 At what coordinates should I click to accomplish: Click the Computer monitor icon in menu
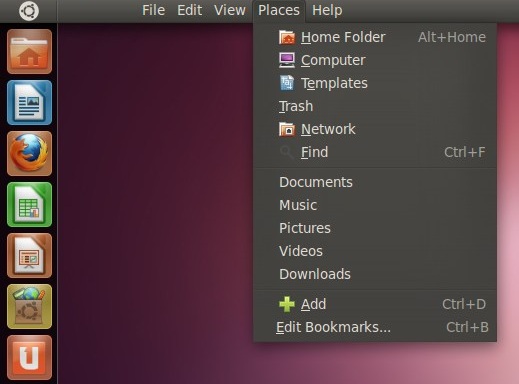(x=287, y=60)
